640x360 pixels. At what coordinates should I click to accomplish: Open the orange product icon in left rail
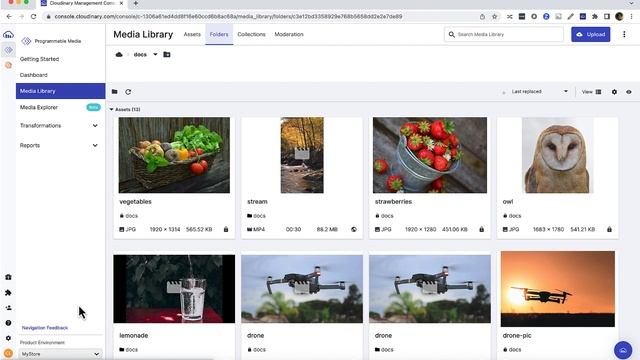point(8,65)
